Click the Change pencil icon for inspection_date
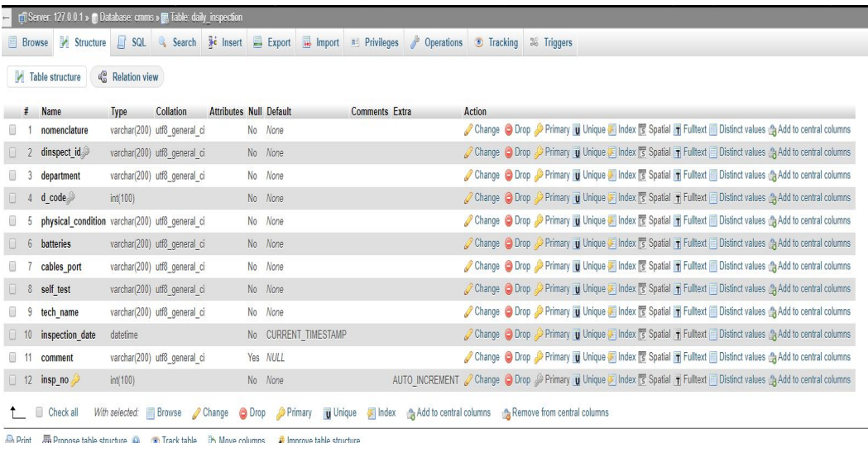The height and width of the screenshot is (458, 868). tap(468, 335)
